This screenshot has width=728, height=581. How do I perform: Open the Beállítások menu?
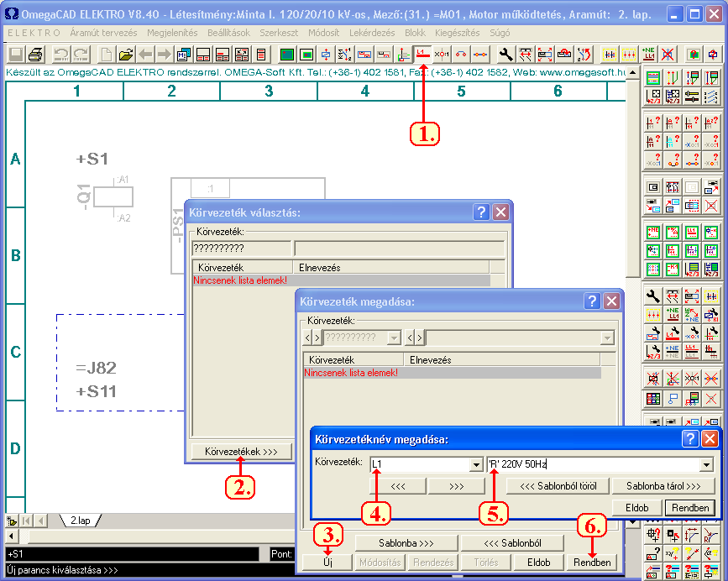click(229, 33)
